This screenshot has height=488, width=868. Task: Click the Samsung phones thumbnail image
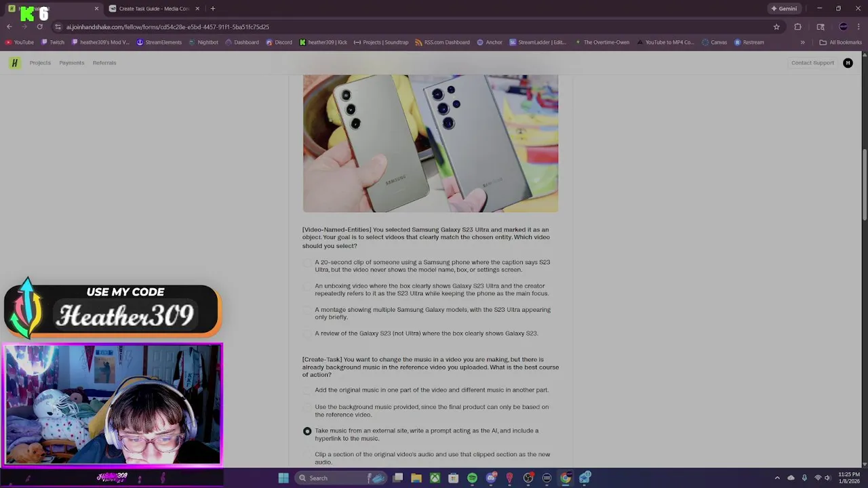(431, 143)
